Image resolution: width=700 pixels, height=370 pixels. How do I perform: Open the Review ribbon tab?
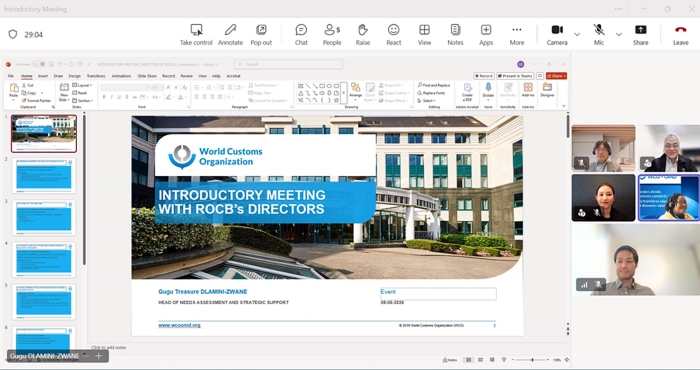coord(187,76)
